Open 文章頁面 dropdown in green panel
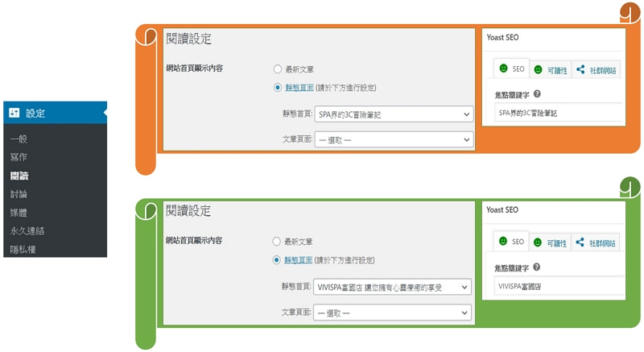This screenshot has height=352, width=644. (x=392, y=313)
